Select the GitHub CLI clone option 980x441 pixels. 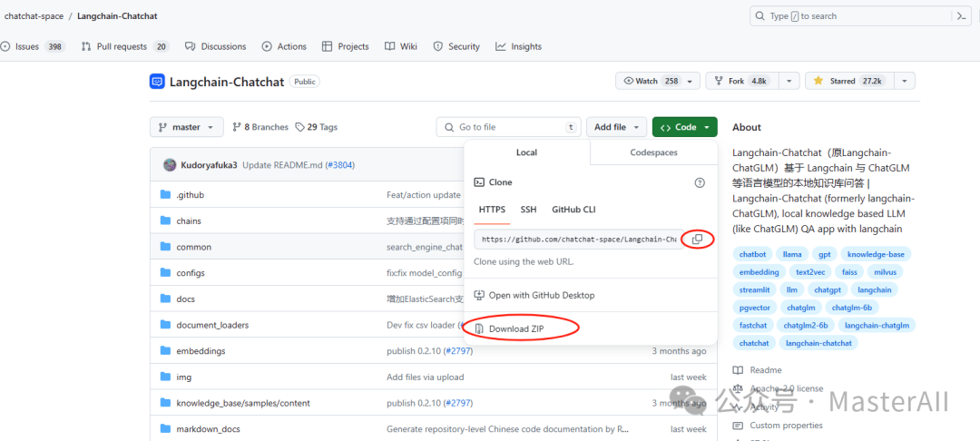click(x=573, y=210)
